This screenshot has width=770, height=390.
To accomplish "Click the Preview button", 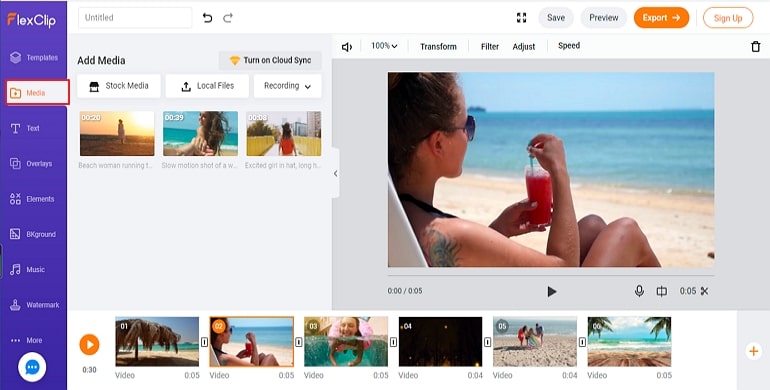I will (x=604, y=18).
